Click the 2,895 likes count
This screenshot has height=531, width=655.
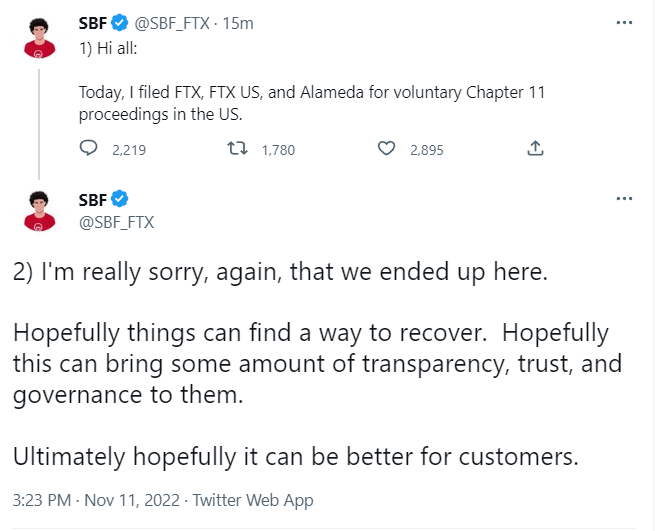(x=425, y=150)
